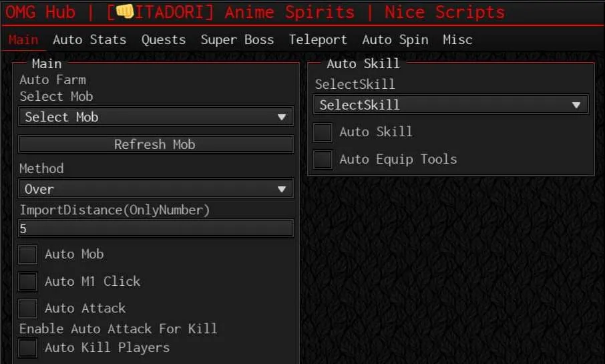
Task: Open the Teleport tab
Action: 318,40
